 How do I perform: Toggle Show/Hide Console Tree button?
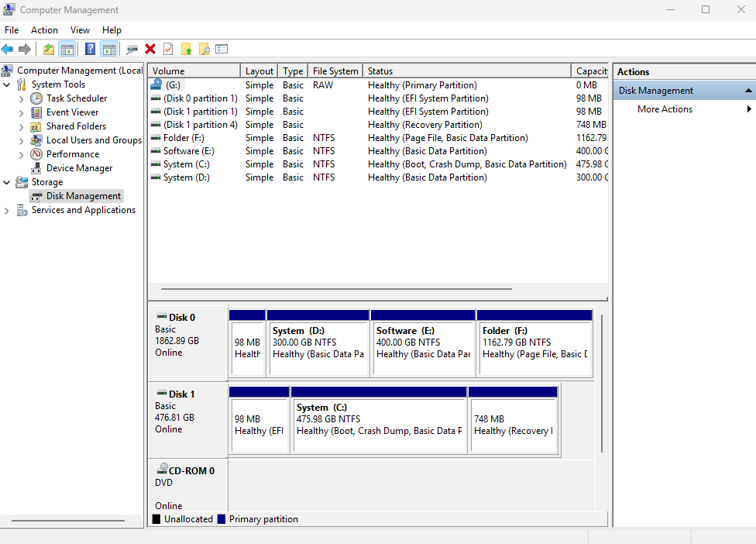[x=67, y=50]
